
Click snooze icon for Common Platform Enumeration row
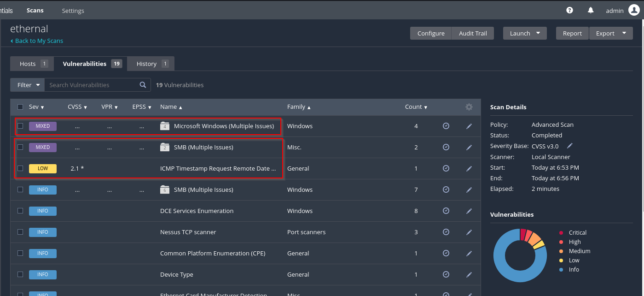click(x=446, y=253)
